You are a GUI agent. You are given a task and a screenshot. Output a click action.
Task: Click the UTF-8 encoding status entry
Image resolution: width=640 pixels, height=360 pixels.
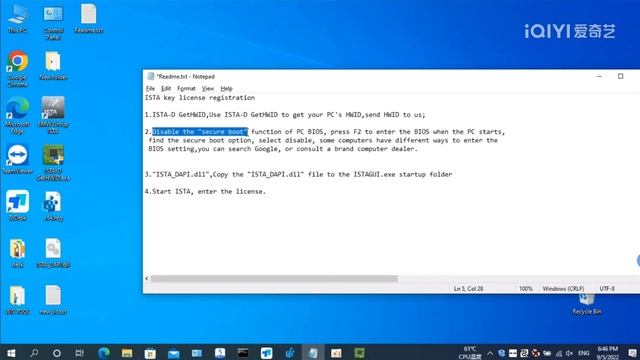click(607, 289)
